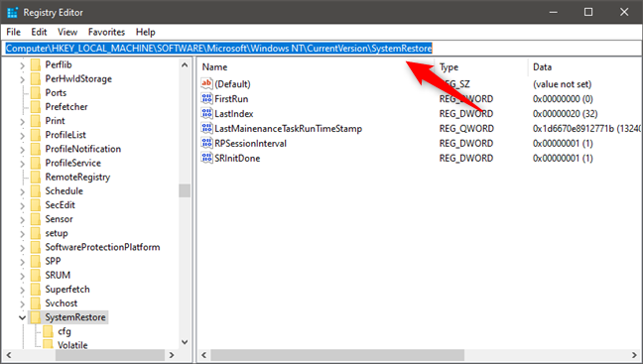Image resolution: width=643 pixels, height=364 pixels.
Task: Click the (value not set) data cell
Action: pyautogui.click(x=563, y=84)
